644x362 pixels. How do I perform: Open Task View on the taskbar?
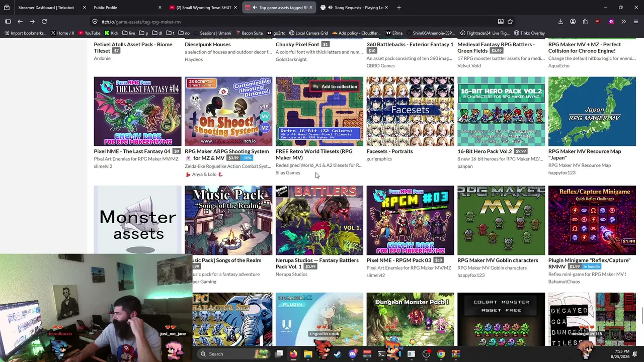click(x=279, y=354)
